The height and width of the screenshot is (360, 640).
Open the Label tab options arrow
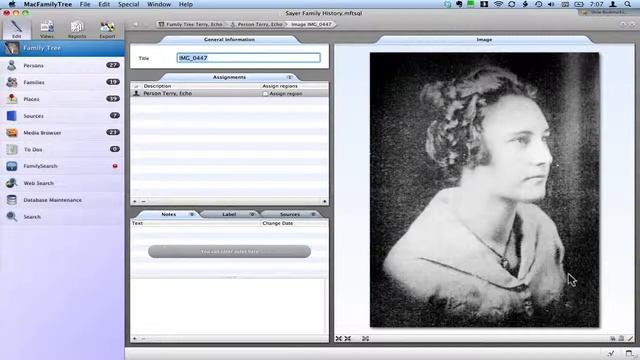coord(252,214)
